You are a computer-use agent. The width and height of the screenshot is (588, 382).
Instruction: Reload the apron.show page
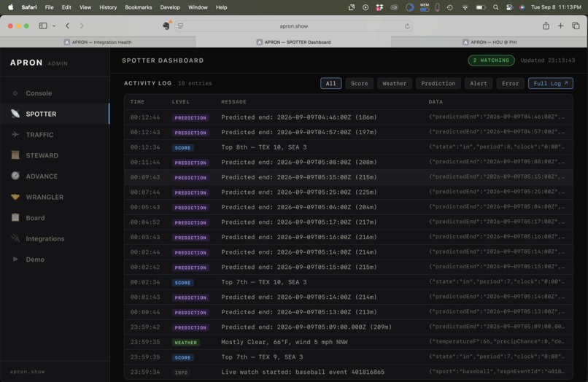point(407,26)
